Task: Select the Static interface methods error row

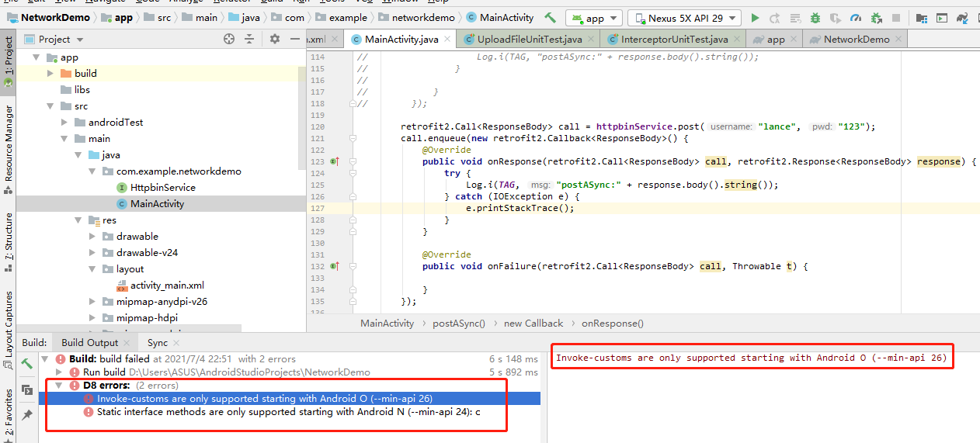Action: pos(289,412)
